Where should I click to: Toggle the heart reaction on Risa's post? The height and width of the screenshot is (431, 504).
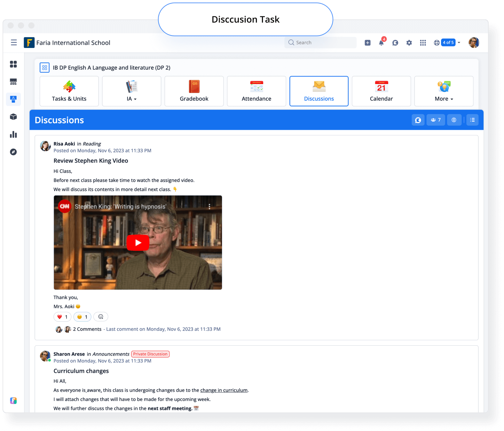coord(62,317)
